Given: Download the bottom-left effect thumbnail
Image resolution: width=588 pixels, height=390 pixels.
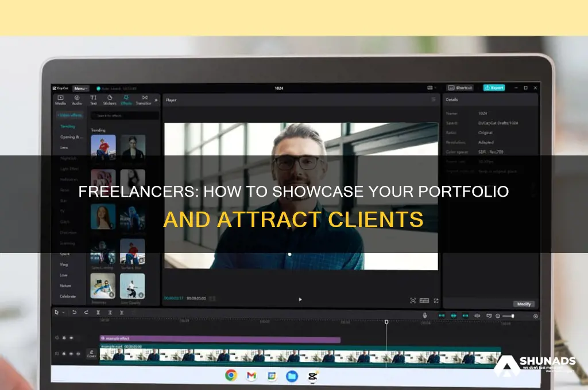Looking at the screenshot, I should [x=112, y=295].
